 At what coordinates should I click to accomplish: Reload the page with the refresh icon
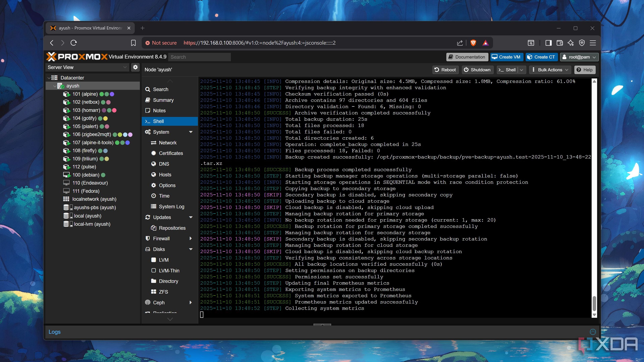(x=73, y=43)
